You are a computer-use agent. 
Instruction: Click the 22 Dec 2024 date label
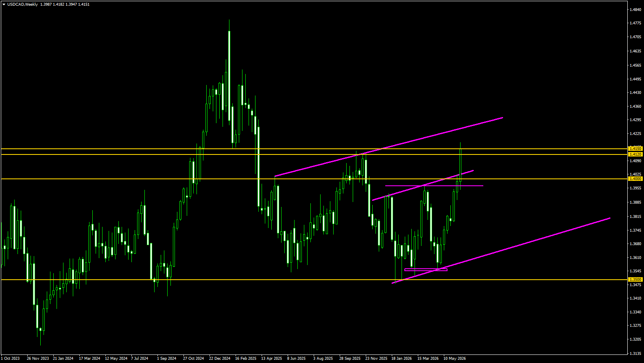220,359
